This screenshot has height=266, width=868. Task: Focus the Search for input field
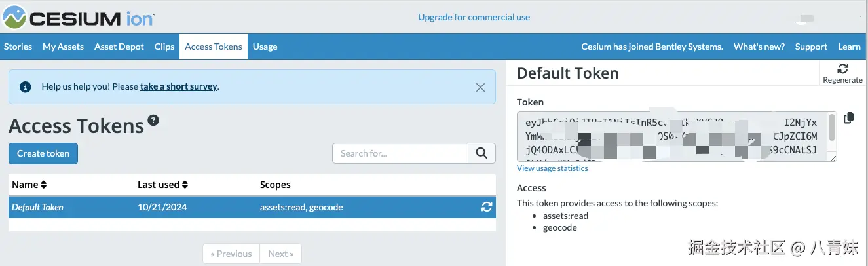pyautogui.click(x=400, y=153)
